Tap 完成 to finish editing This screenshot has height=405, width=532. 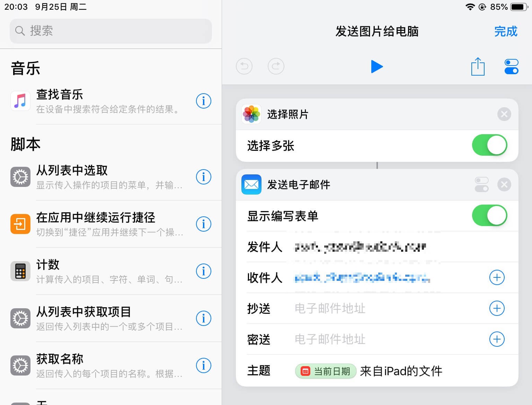[x=505, y=32]
